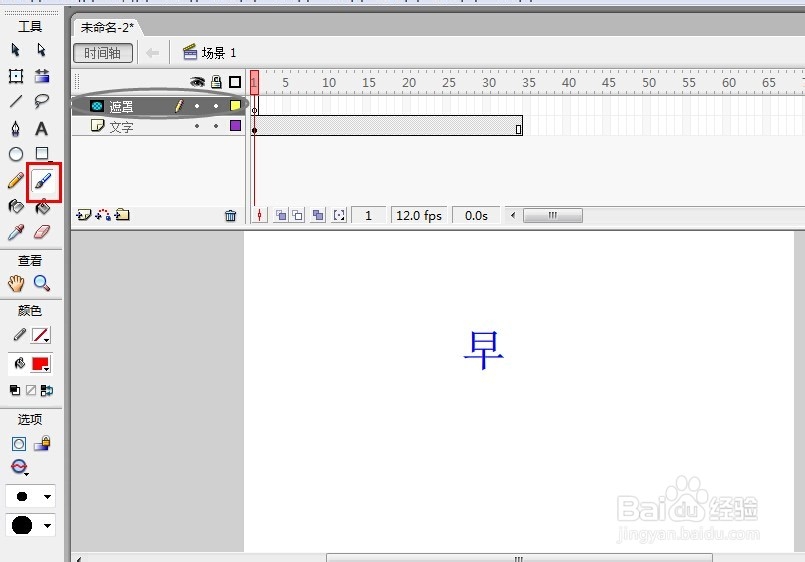Screen dimensions: 805x562
Task: Select the Selection arrow tool
Action: (15, 50)
